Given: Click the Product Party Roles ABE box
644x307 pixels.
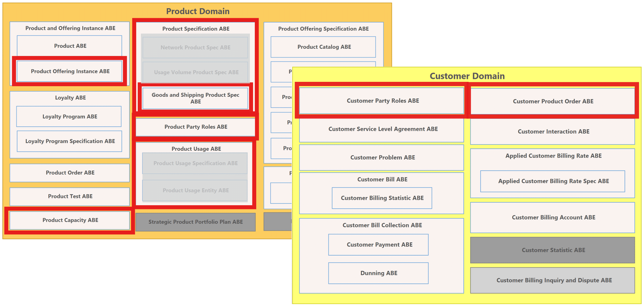Looking at the screenshot, I should coord(196,127).
